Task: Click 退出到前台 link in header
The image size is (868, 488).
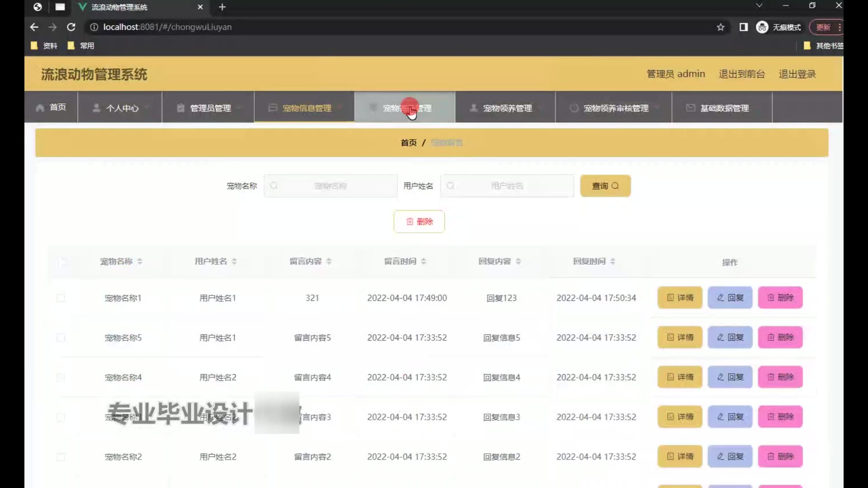Action: pyautogui.click(x=742, y=74)
